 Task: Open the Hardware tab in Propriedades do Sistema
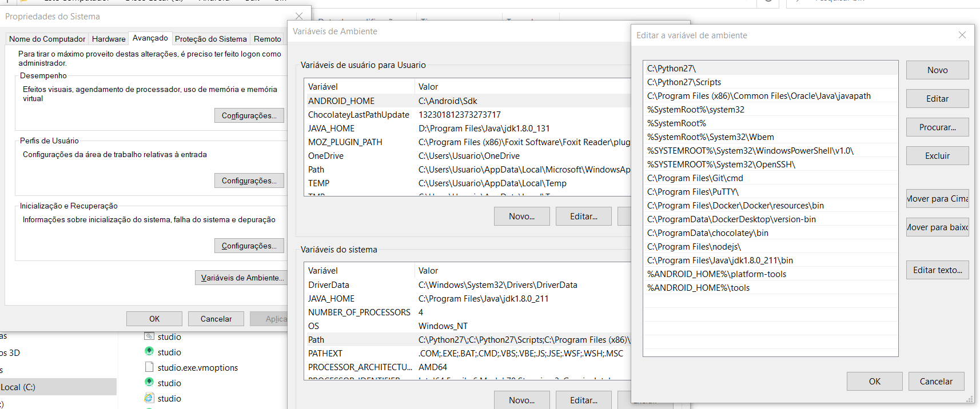(x=109, y=39)
